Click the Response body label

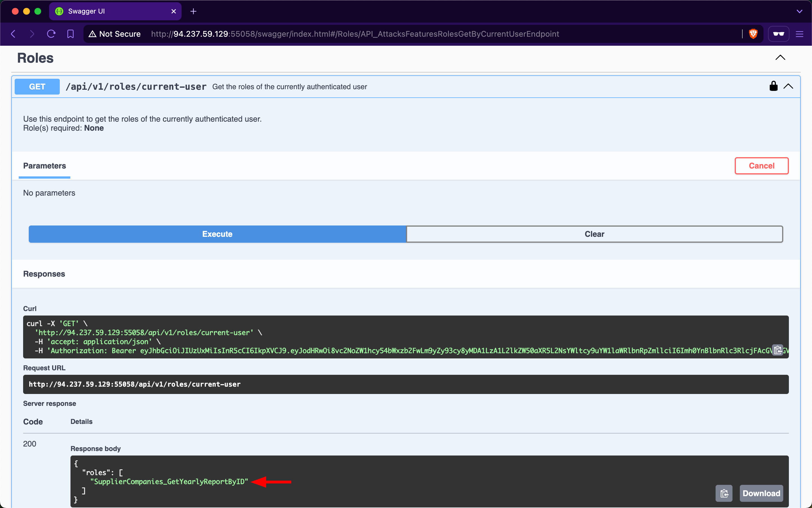(96, 448)
